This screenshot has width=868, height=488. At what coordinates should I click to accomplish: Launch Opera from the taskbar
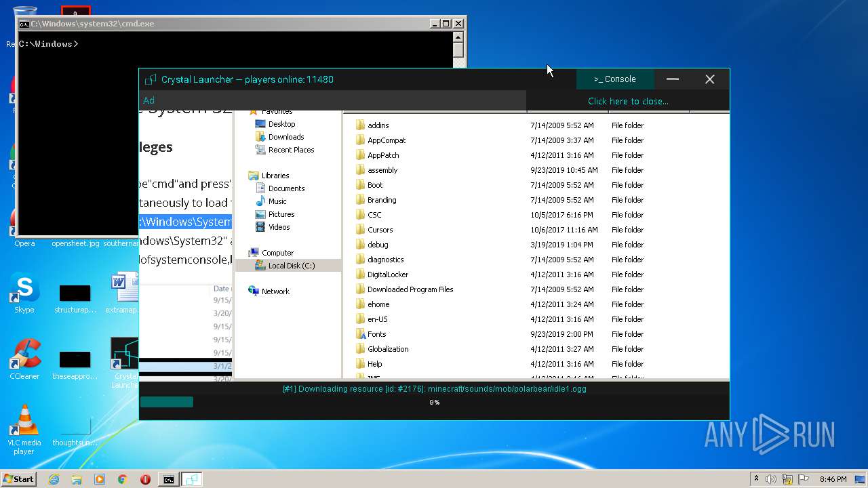coord(145,479)
